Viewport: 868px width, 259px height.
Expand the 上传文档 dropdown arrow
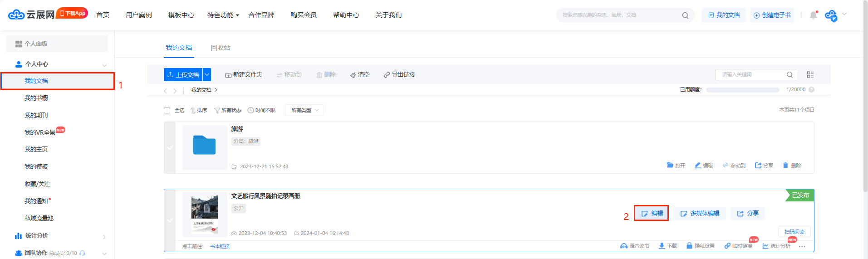coord(207,74)
